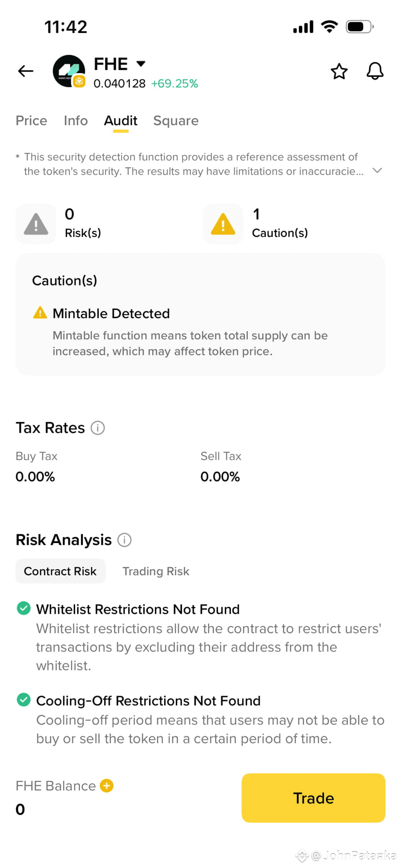Tap the plus icon next to FHE Balance

(x=107, y=786)
